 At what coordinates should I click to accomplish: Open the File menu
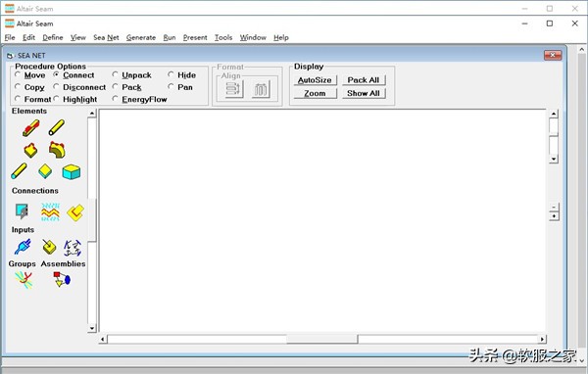pos(10,37)
